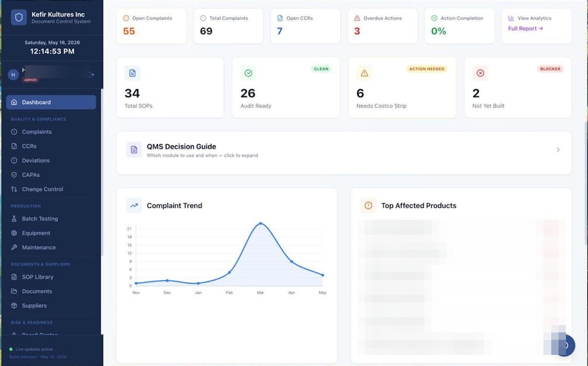Click the warning icon on Needs Costco Strip card
This screenshot has width=588, height=366.
(364, 73)
